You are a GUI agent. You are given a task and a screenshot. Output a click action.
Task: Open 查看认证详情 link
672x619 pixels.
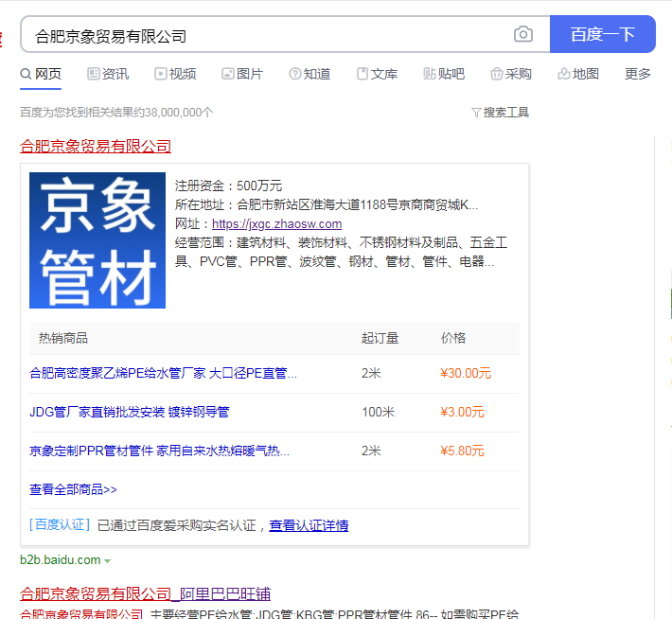(x=309, y=525)
